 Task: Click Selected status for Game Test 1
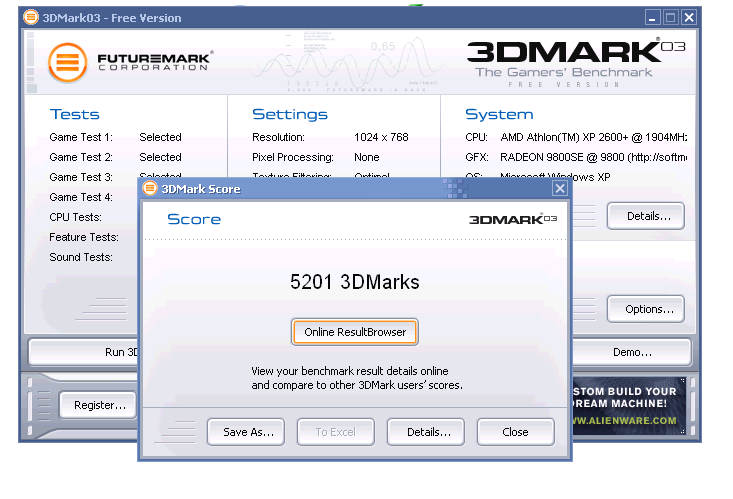tap(160, 137)
